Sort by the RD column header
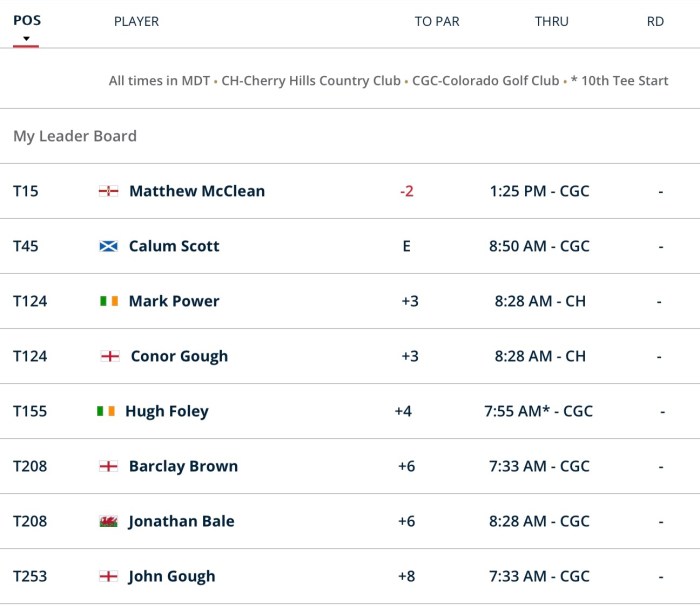The width and height of the screenshot is (700, 609). click(x=655, y=21)
